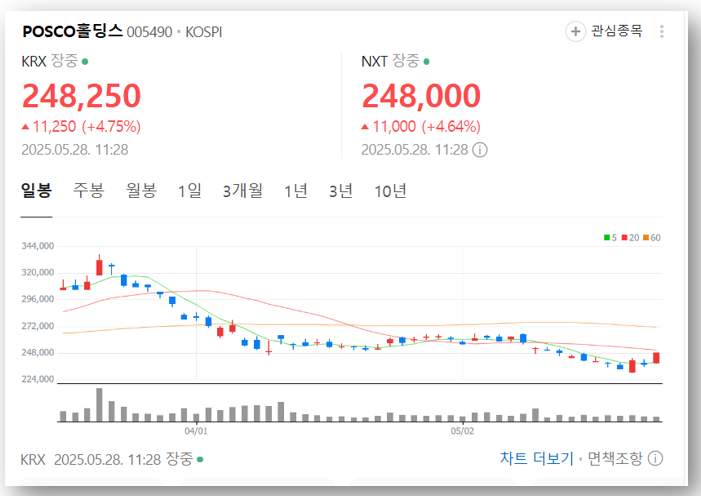Image resolution: width=701 pixels, height=496 pixels.
Task: Click the 05/02 date axis label
Action: coord(462,431)
